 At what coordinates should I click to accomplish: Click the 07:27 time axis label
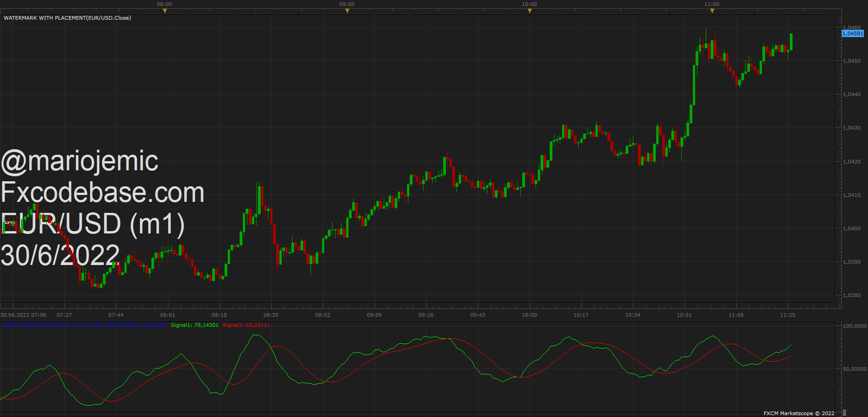point(64,315)
